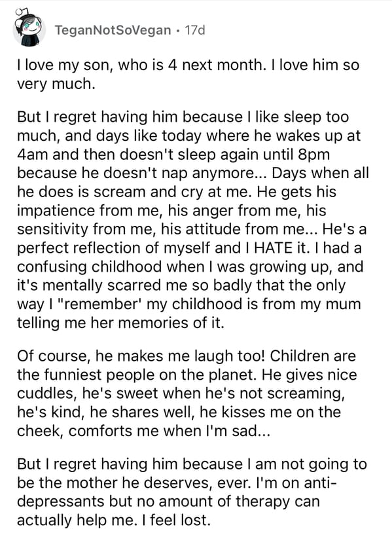Viewport: 392px width, 533px height.
Task: Click the line "4am and then doesn't sleep again"
Action: click(x=173, y=155)
